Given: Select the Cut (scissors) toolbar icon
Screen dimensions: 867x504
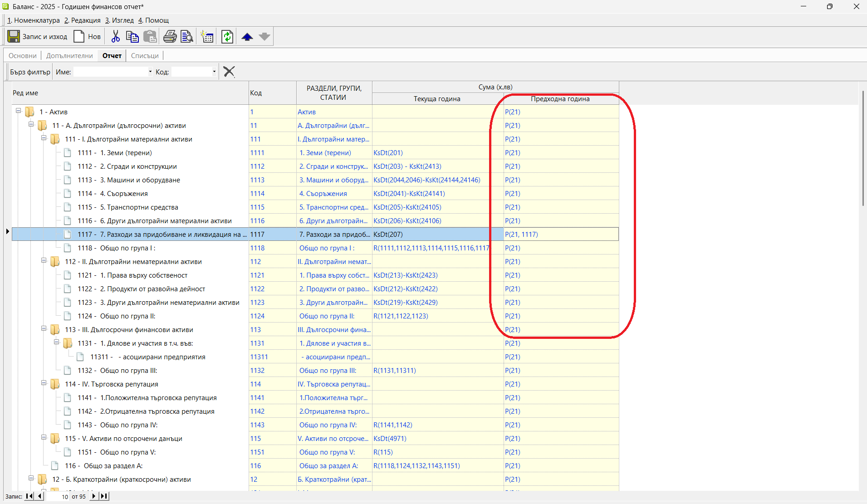Looking at the screenshot, I should (115, 36).
